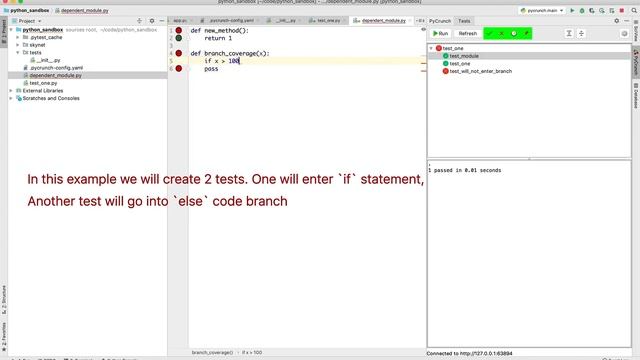Click branch_coverage() breadcrumb at editor bottom
Viewport: 640px width, 360px height.
coord(212,352)
